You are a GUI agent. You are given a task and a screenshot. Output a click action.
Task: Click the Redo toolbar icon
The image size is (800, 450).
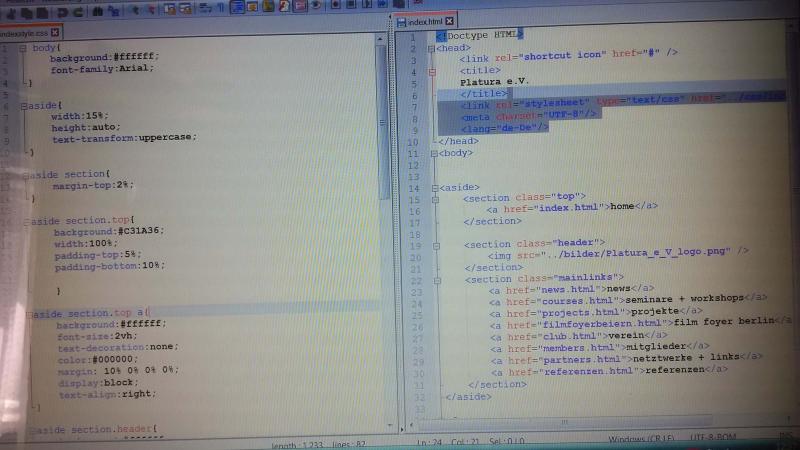pos(77,10)
